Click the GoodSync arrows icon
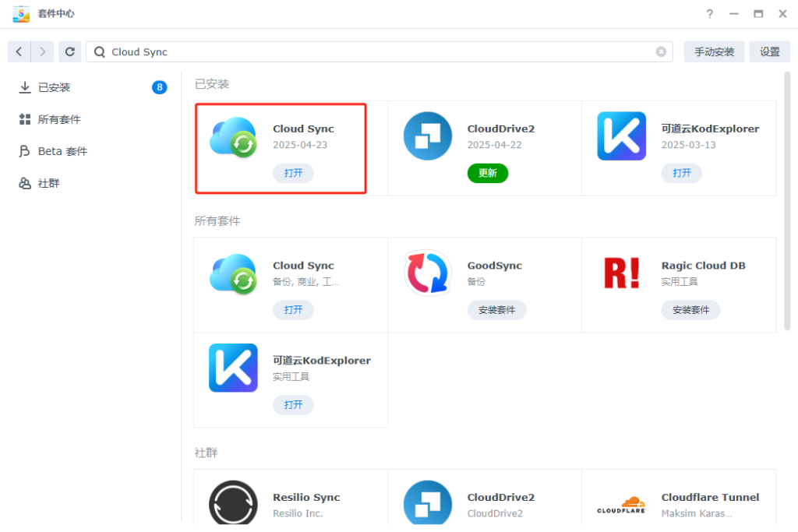The width and height of the screenshot is (798, 532). click(x=428, y=273)
